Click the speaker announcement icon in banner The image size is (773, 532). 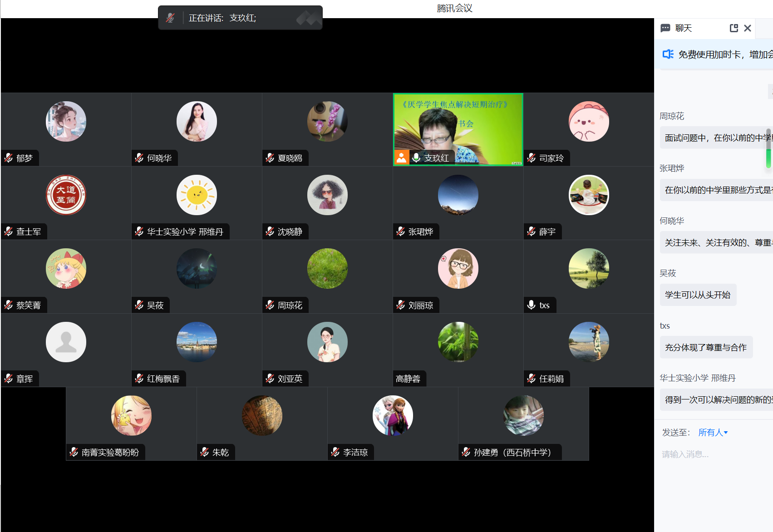tap(668, 54)
